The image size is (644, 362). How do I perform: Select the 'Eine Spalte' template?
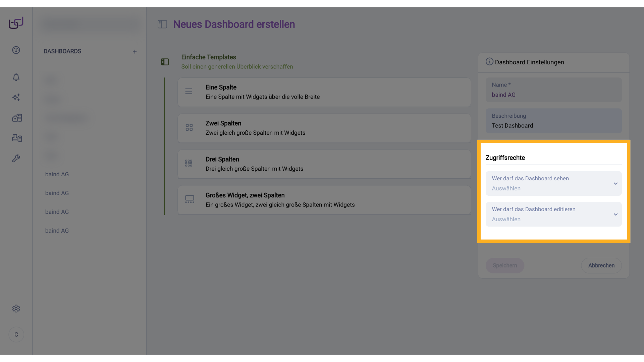(x=324, y=92)
